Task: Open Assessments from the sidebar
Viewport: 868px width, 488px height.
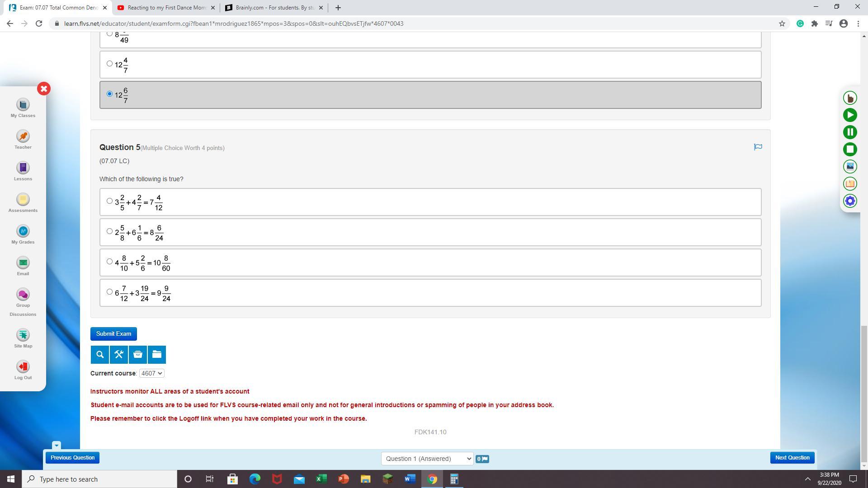Action: 23,200
